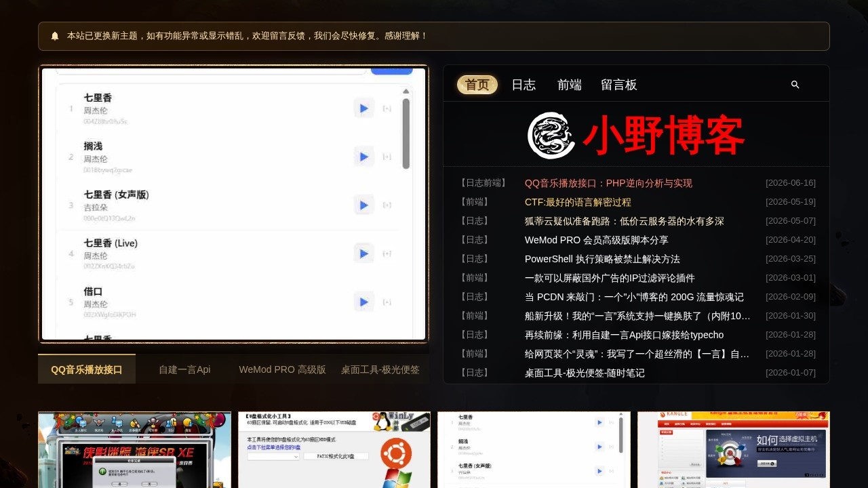This screenshot has height=488, width=868.
Task: Select the 桌面工具-极光便签 slider tab
Action: pyautogui.click(x=380, y=369)
